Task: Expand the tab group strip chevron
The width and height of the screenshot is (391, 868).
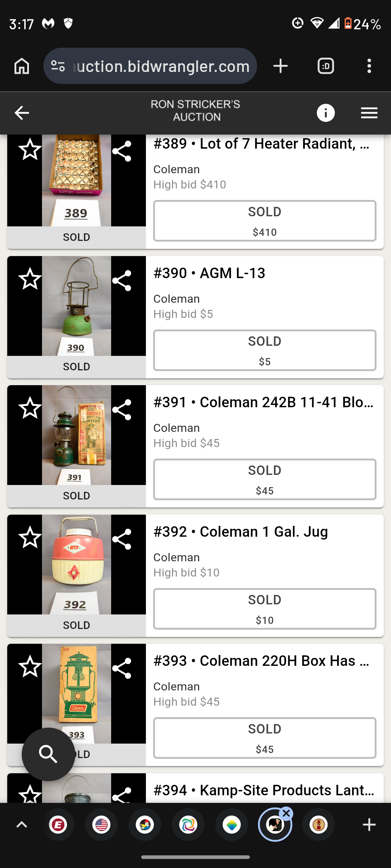Action: 22,825
